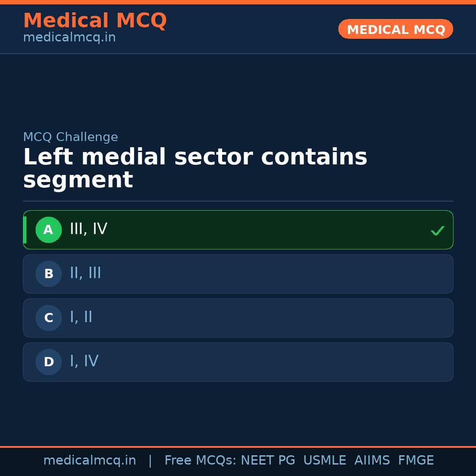This screenshot has height=476, width=476.
Task: Click the green highlight bar beside option A
Action: tap(25, 230)
